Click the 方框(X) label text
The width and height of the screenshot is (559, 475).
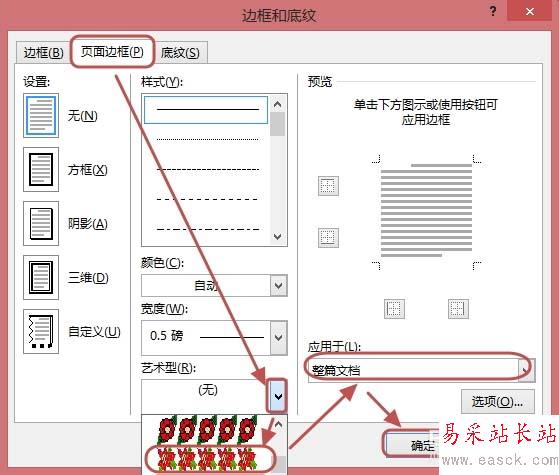point(88,170)
